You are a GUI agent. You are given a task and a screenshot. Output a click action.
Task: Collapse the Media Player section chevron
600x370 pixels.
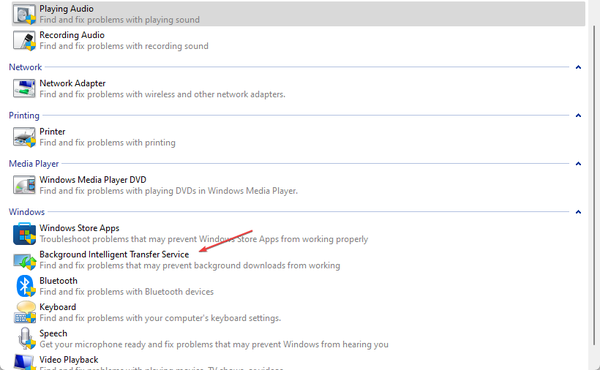click(578, 164)
